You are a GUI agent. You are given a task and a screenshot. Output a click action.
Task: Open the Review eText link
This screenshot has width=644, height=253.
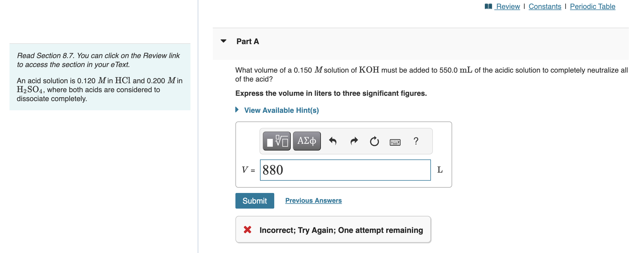click(x=507, y=6)
